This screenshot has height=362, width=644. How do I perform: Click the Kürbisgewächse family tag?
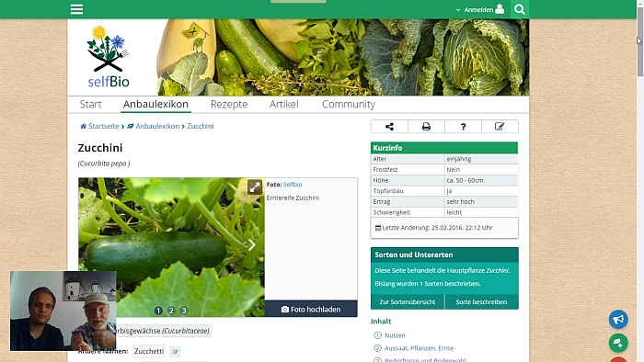point(164,331)
